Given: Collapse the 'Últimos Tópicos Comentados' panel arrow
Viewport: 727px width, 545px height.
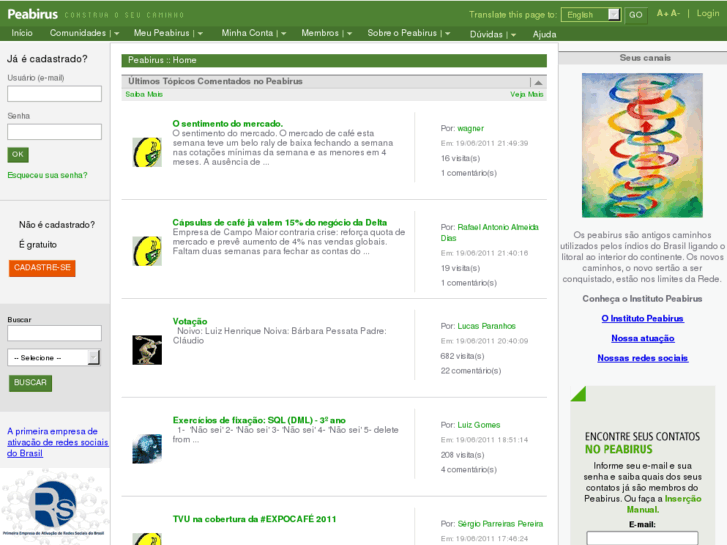Looking at the screenshot, I should point(538,83).
